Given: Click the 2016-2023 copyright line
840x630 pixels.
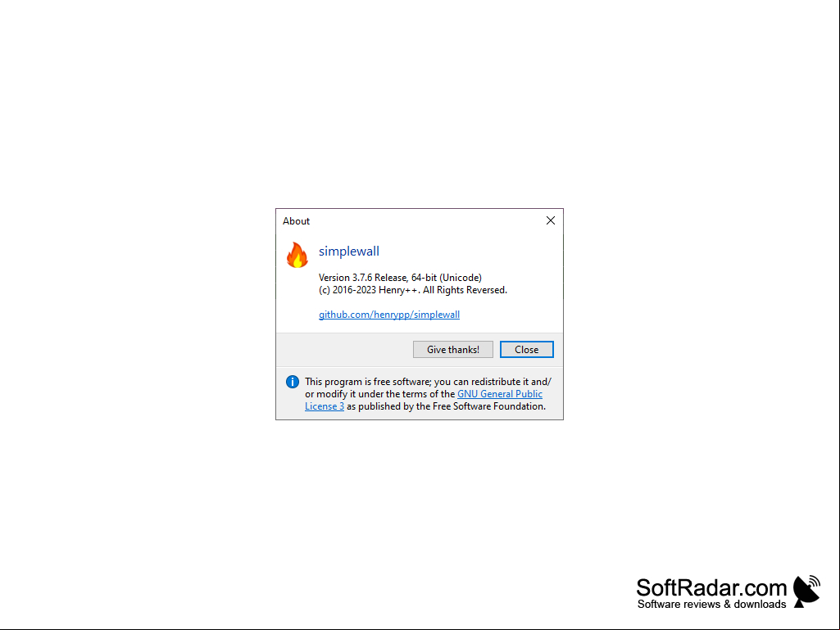Looking at the screenshot, I should click(412, 290).
